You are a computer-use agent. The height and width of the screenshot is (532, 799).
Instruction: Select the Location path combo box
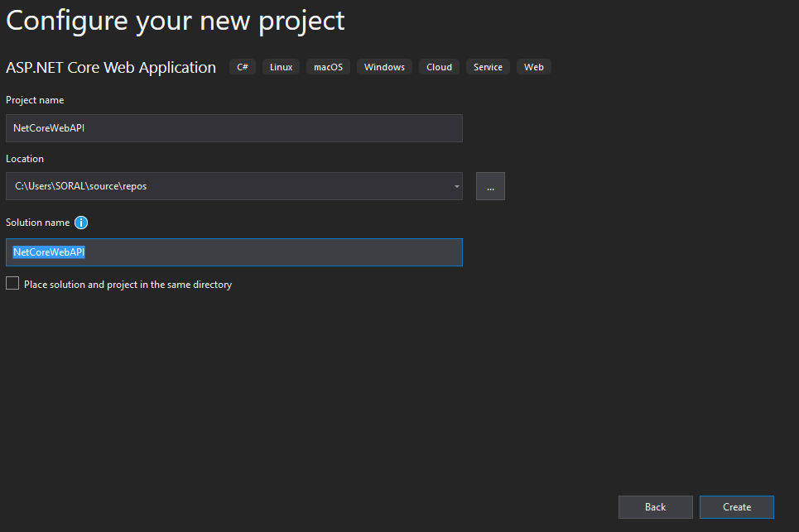(233, 186)
